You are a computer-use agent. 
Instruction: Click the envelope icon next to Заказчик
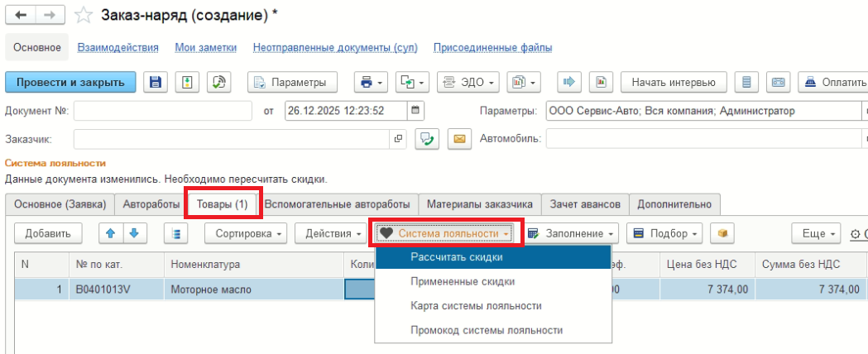point(459,139)
